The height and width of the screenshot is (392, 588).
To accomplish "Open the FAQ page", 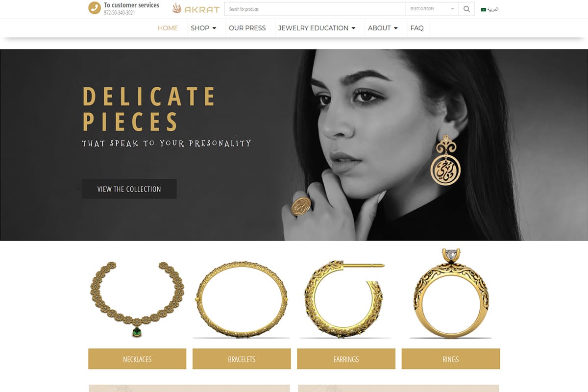I will tap(417, 28).
